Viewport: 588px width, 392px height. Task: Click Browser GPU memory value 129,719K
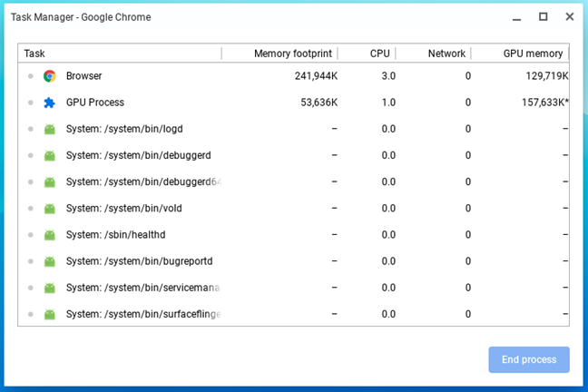coord(547,76)
